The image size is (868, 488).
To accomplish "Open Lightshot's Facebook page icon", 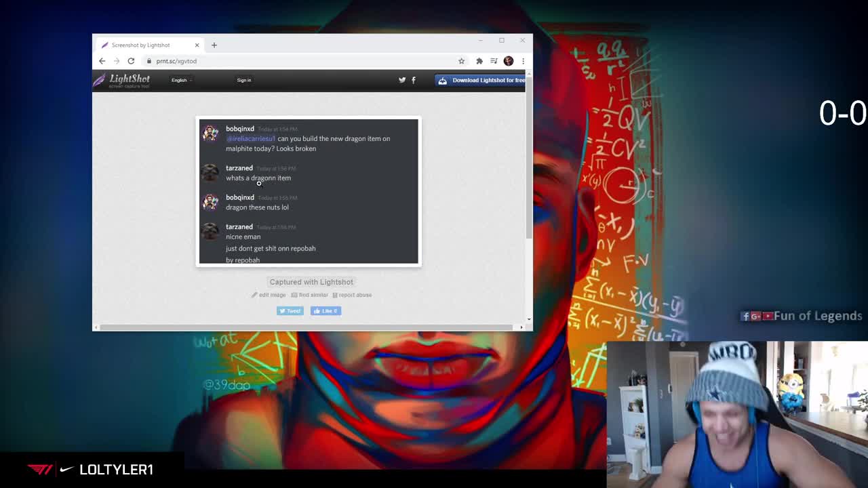I will tap(414, 80).
